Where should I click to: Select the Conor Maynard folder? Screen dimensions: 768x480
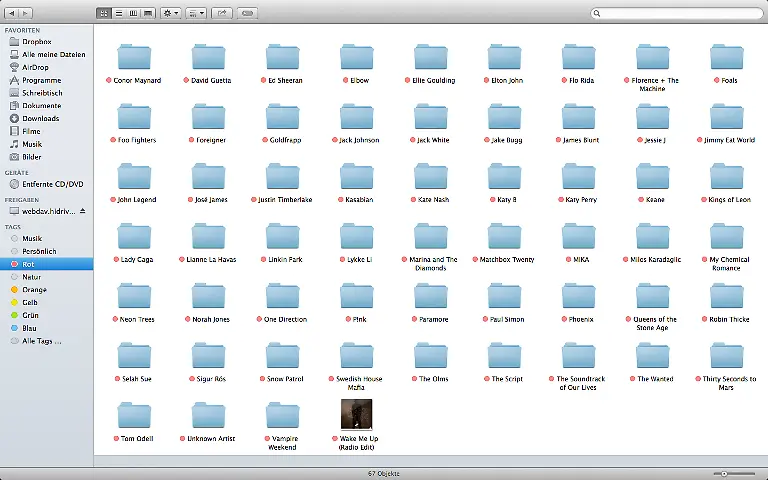[134, 57]
